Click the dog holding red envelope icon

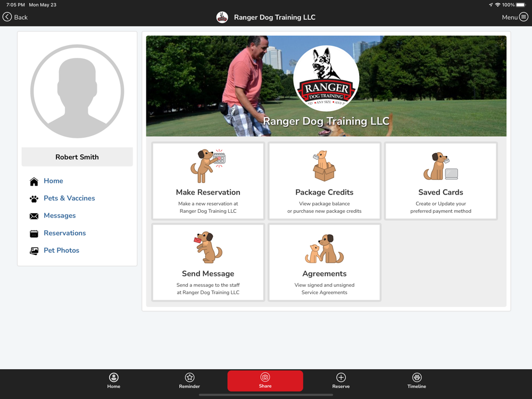click(x=208, y=247)
